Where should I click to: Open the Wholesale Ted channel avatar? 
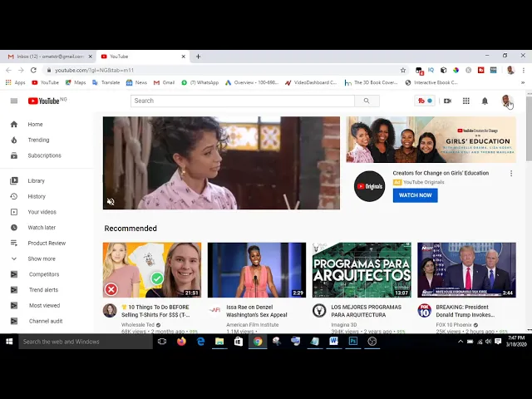coord(110,310)
